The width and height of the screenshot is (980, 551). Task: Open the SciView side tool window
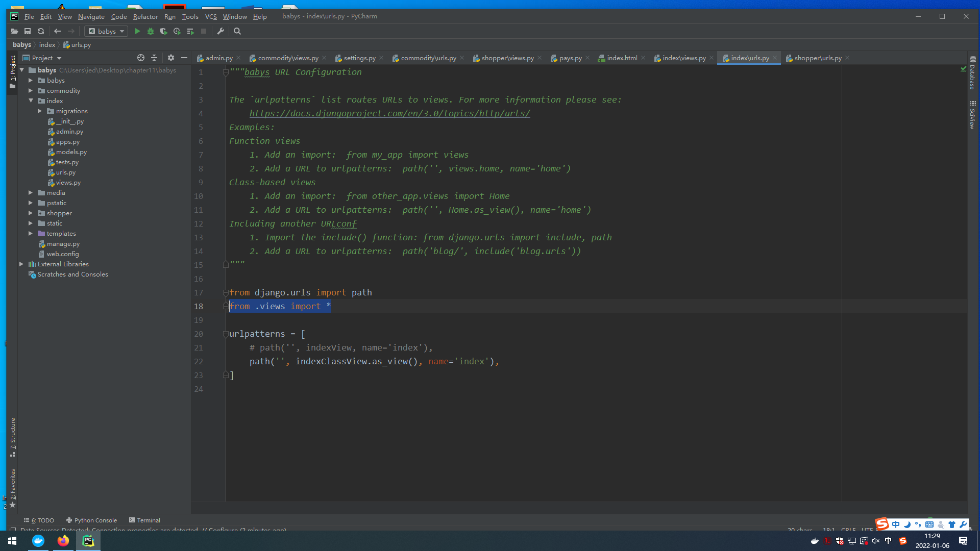click(x=973, y=115)
